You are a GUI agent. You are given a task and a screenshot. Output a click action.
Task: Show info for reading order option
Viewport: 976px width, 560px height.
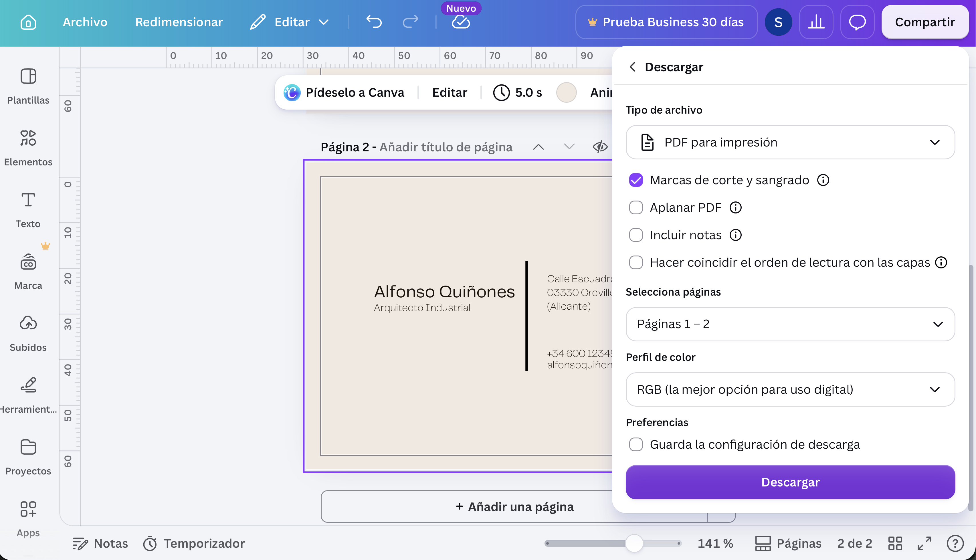[941, 263]
